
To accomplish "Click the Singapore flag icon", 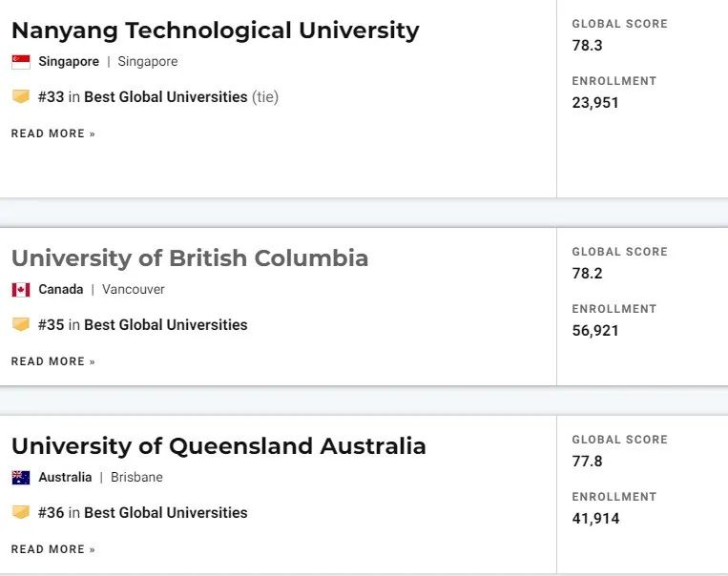I will click(21, 62).
